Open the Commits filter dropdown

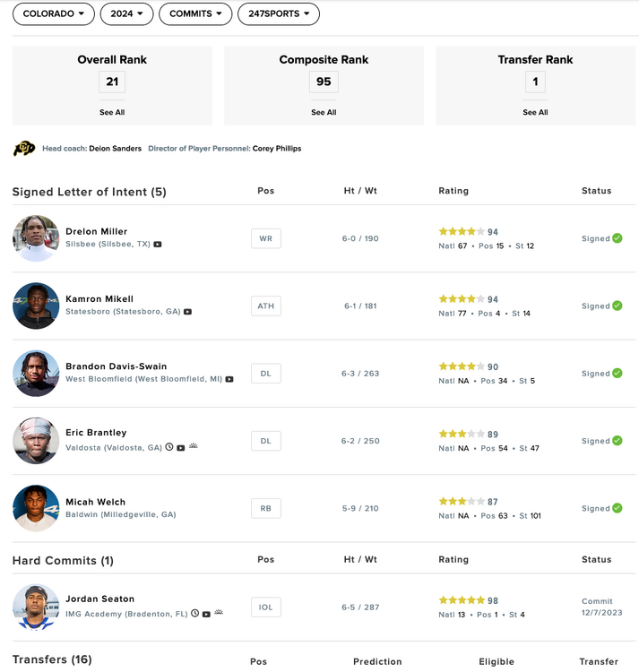[x=195, y=13]
